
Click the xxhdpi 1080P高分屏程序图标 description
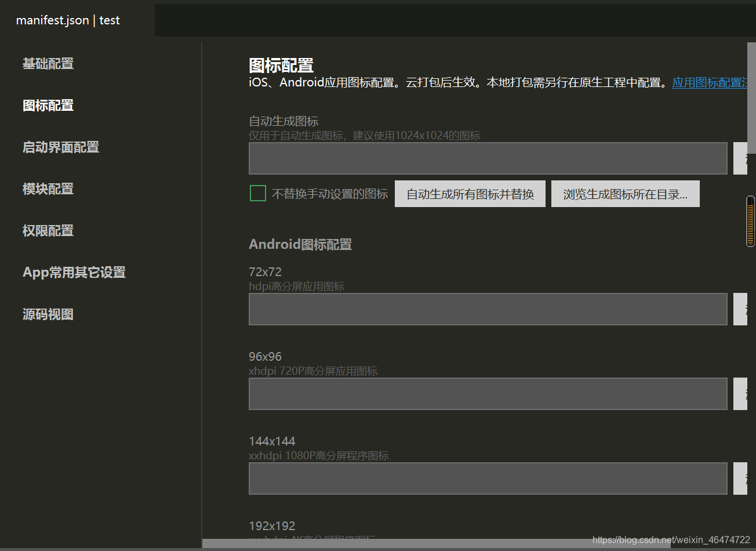click(319, 455)
